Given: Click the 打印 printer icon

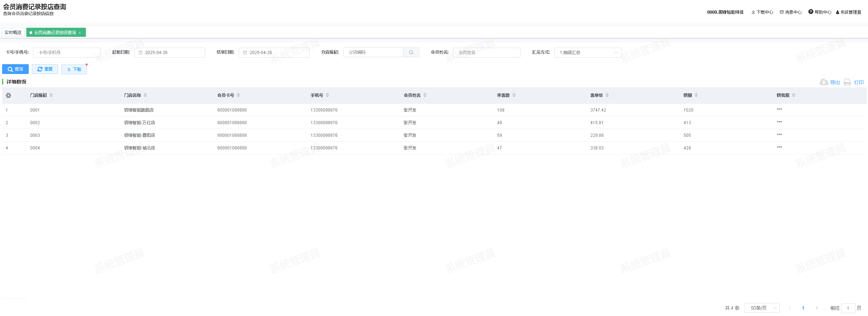Looking at the screenshot, I should coord(847,82).
